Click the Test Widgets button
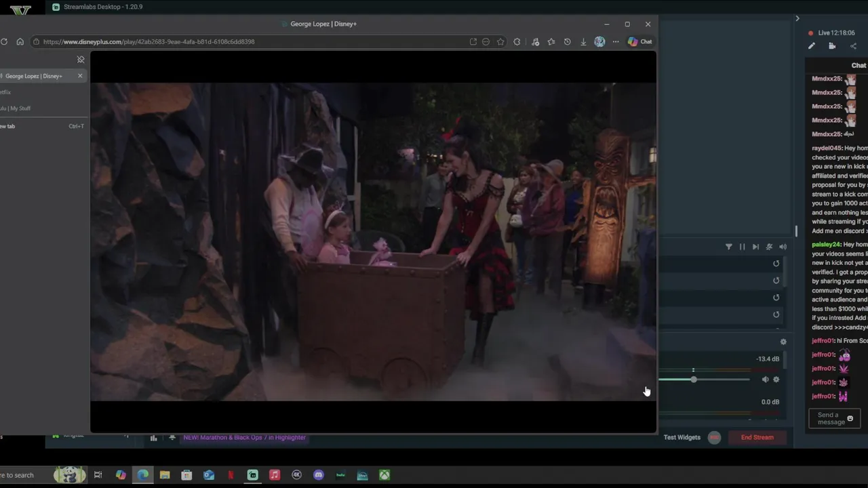The height and width of the screenshot is (488, 868). 682,438
